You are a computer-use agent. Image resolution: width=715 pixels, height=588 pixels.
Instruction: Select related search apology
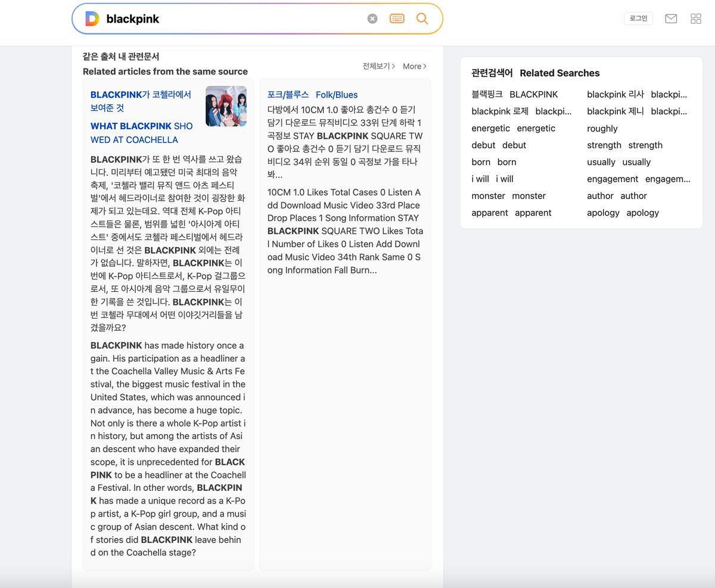tap(623, 213)
